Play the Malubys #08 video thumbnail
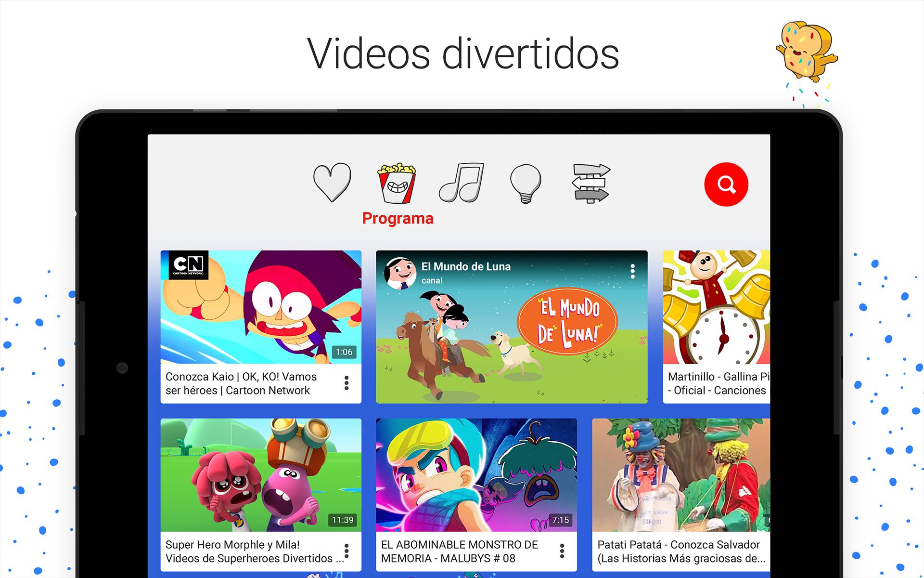The height and width of the screenshot is (578, 924). (x=476, y=475)
